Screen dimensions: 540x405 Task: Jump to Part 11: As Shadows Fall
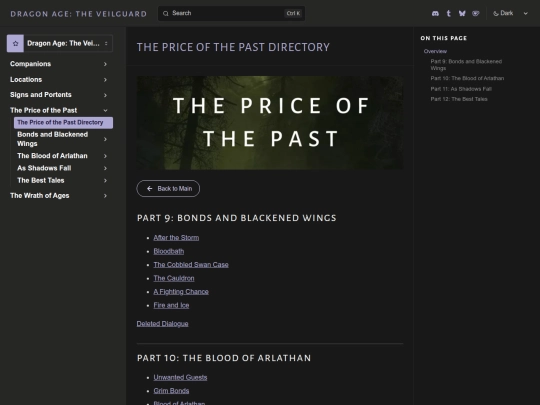(x=461, y=89)
